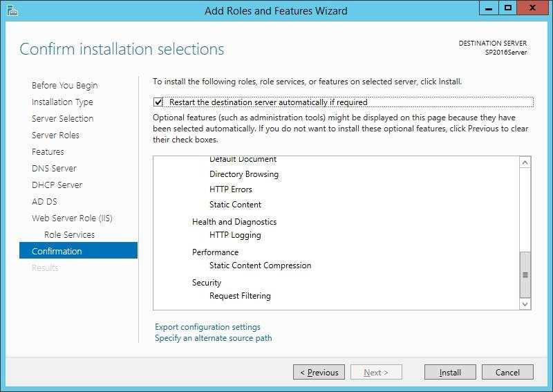Open the DNS Server page
The width and height of the screenshot is (553, 392).
click(54, 168)
